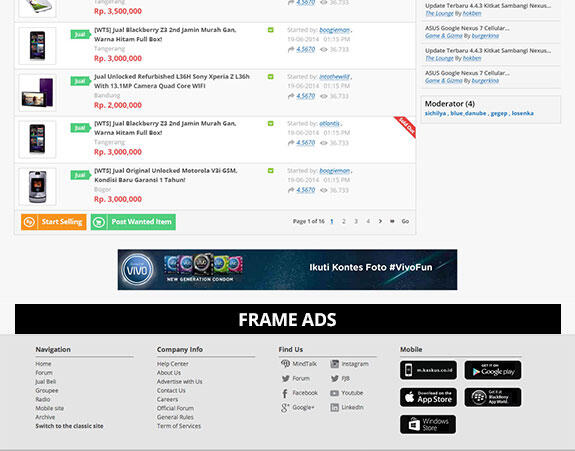Image resolution: width=575 pixels, height=451 pixels.
Task: Click small green icon in Motorola V3i row
Action: point(271,170)
